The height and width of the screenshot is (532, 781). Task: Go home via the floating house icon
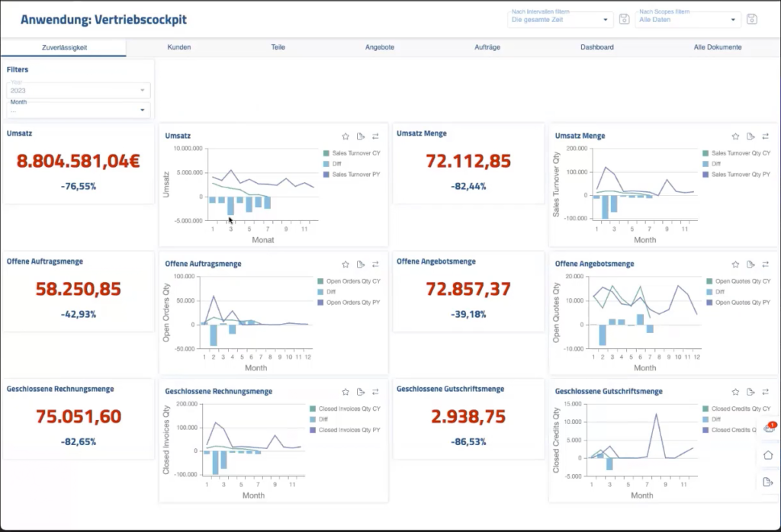[768, 455]
